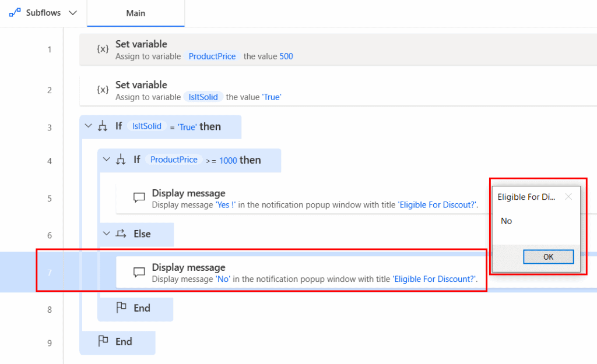Click the variable icon on ProductPrice Set variable action

point(103,49)
